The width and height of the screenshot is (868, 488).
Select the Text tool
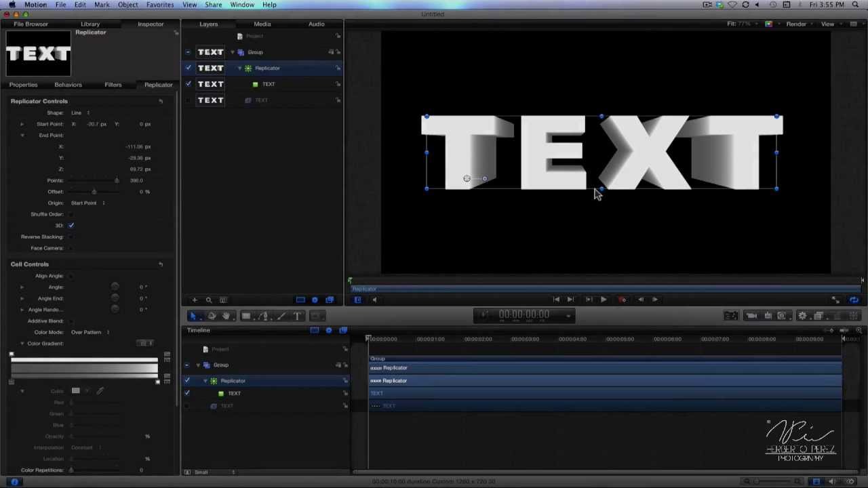pos(297,316)
